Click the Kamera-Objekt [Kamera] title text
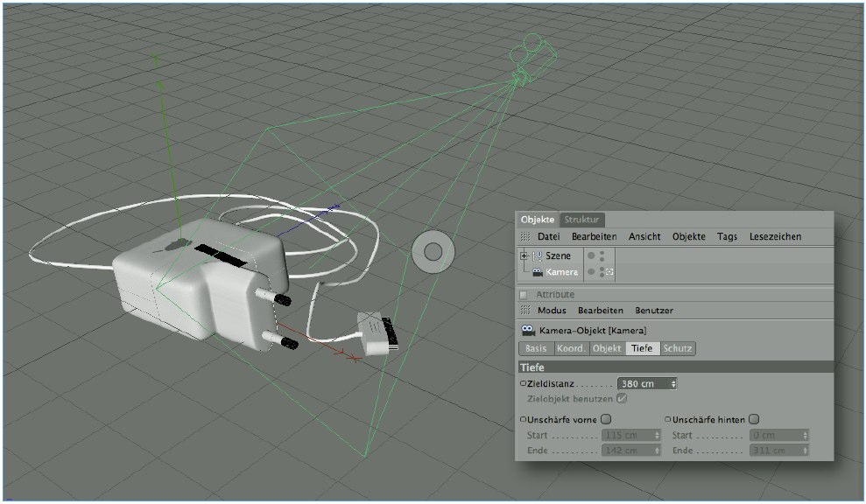The width and height of the screenshot is (866, 504). coord(593,330)
